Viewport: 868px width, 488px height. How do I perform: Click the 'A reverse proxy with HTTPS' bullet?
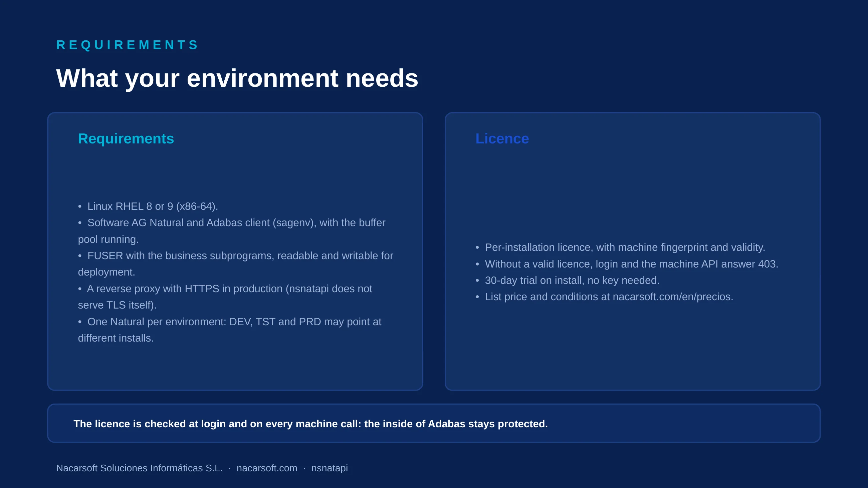(225, 297)
